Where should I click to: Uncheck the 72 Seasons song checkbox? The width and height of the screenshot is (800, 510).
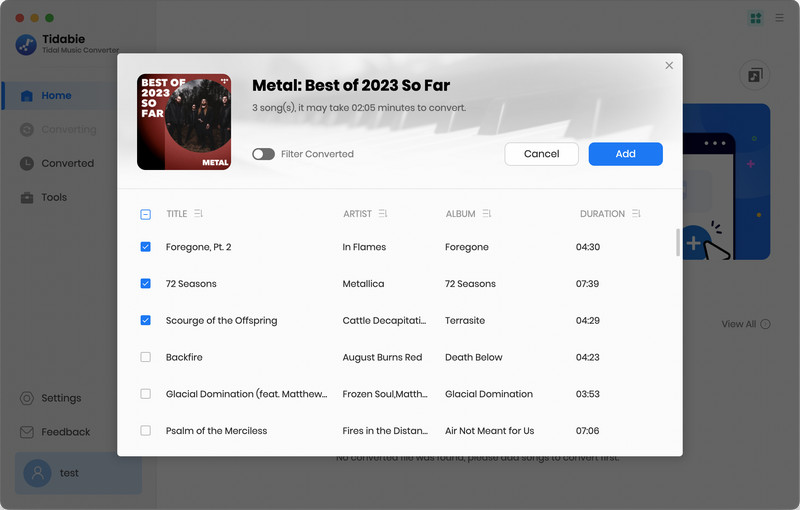click(145, 284)
